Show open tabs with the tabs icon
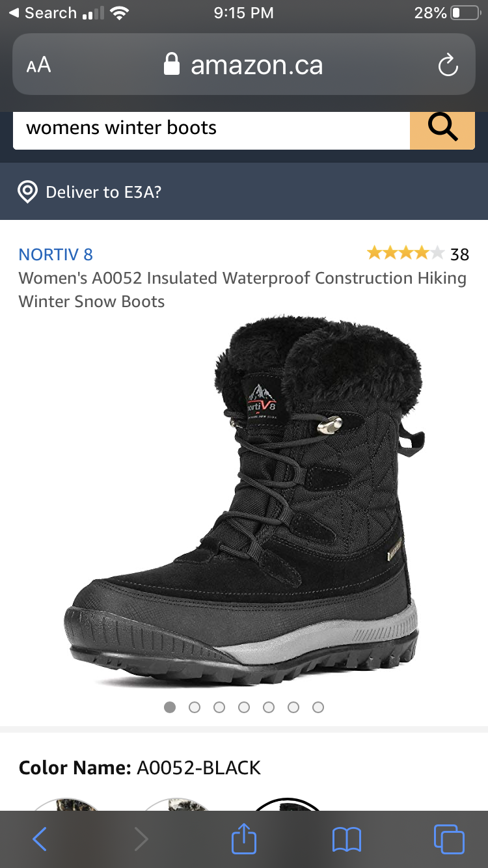This screenshot has width=488, height=868. pos(449,839)
